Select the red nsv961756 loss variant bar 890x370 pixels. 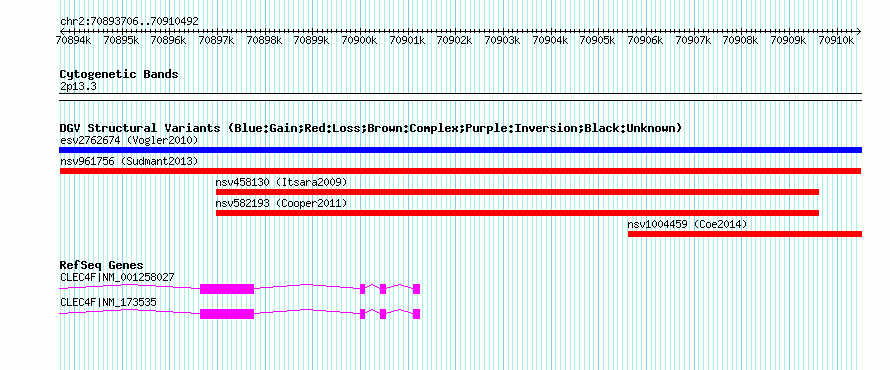coord(460,171)
